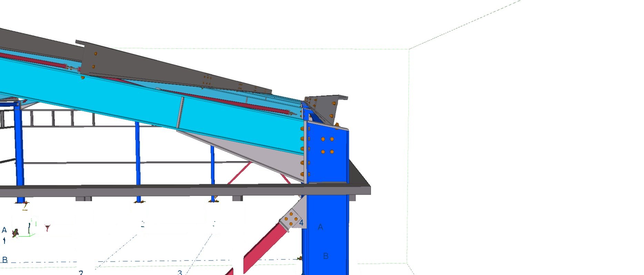This screenshot has width=644, height=275.
Task: Select the four-bolt group on the column face
Action: point(327,145)
